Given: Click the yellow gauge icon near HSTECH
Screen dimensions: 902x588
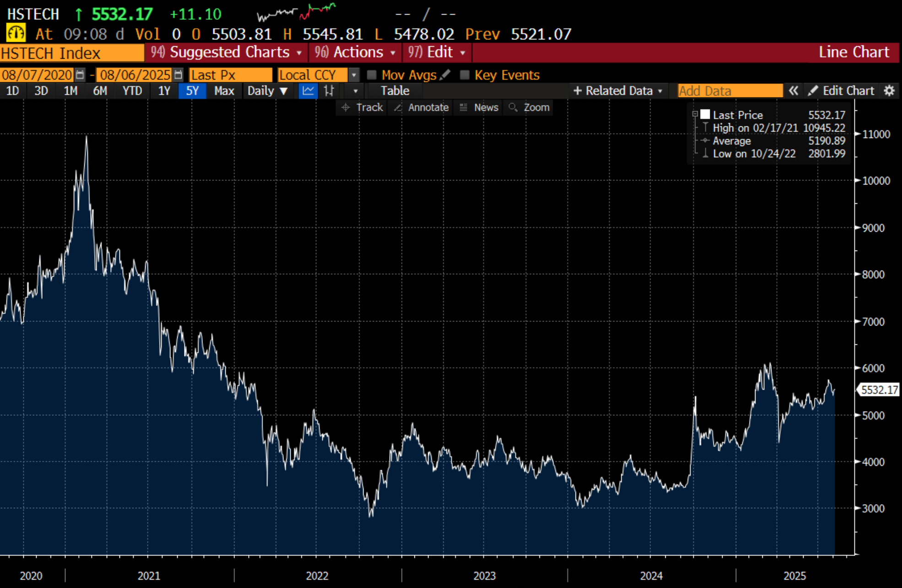Looking at the screenshot, I should [16, 33].
